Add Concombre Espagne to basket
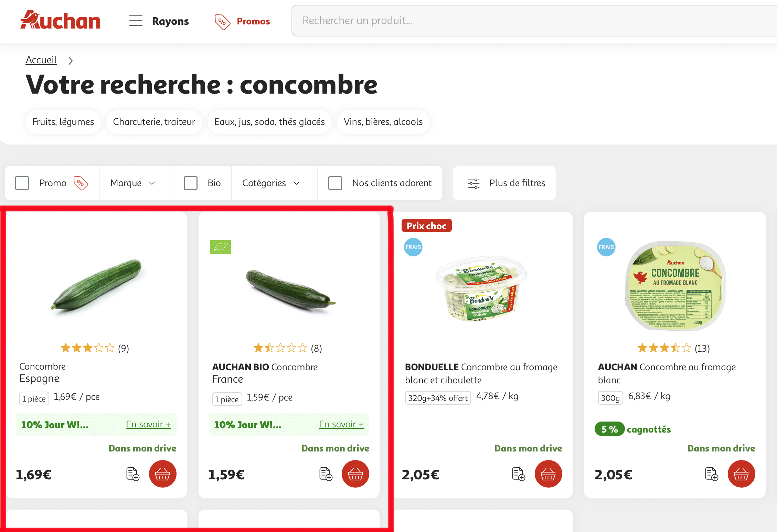777x532 pixels. coord(162,474)
